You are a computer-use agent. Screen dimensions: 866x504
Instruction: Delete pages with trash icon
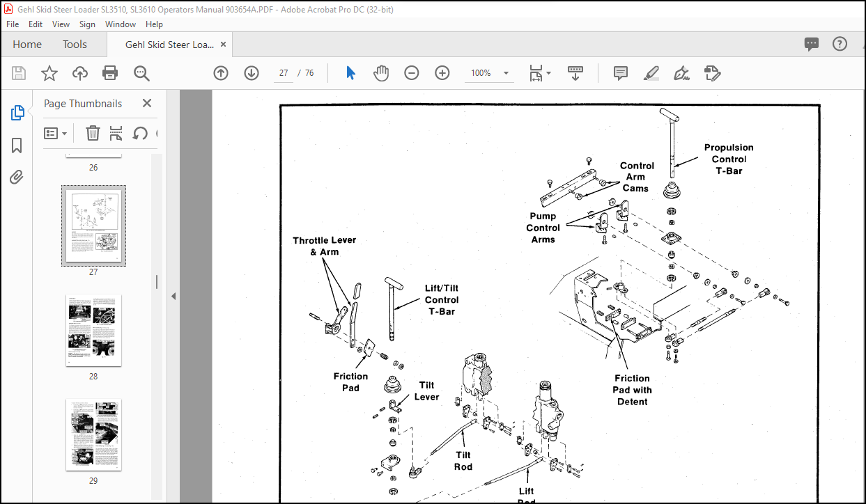pyautogui.click(x=93, y=133)
